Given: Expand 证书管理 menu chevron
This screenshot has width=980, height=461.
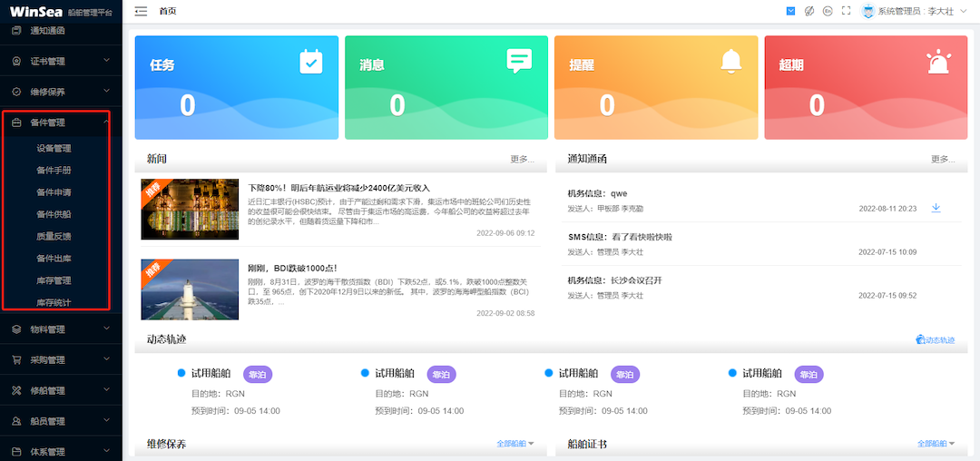Looking at the screenshot, I should point(106,61).
